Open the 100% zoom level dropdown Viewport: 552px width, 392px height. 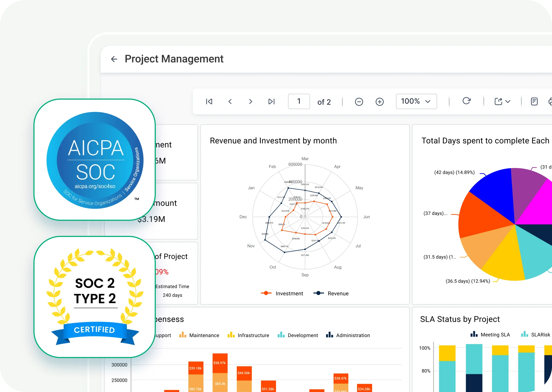416,101
